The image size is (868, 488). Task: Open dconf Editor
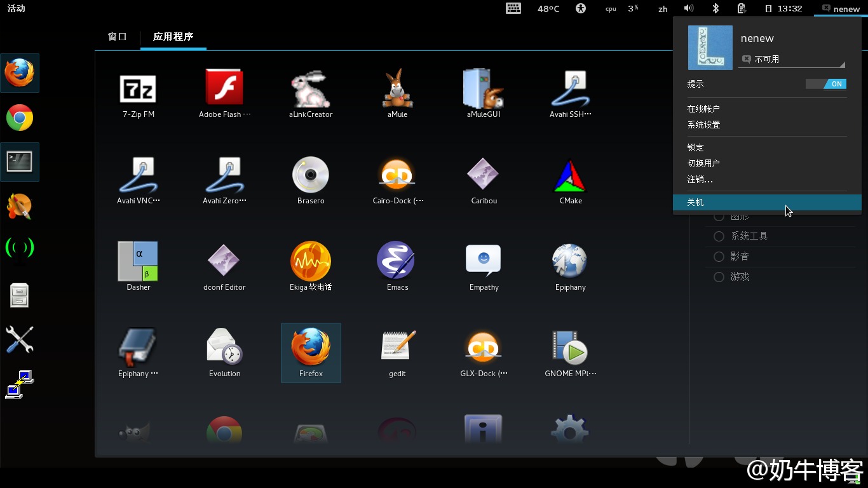point(224,261)
